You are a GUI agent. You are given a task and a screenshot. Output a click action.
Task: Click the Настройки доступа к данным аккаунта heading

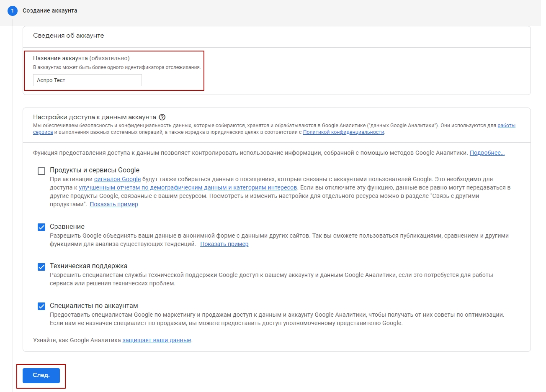(x=95, y=117)
